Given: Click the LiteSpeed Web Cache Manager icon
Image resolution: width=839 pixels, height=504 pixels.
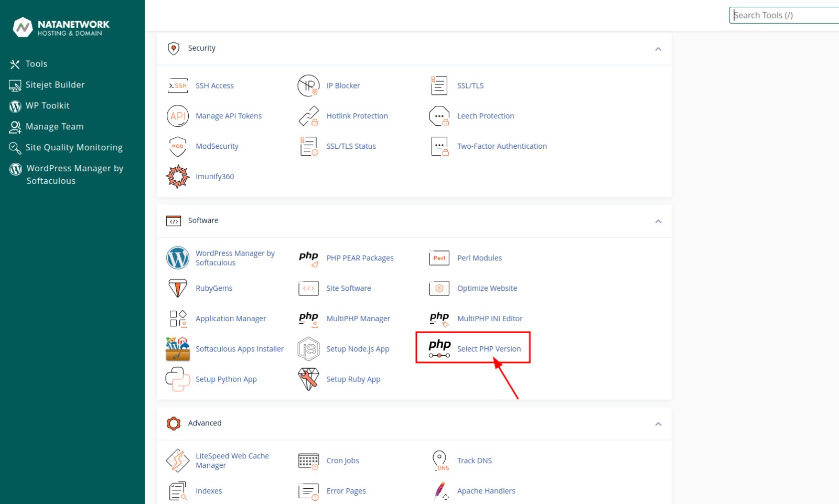Looking at the screenshot, I should 178,461.
